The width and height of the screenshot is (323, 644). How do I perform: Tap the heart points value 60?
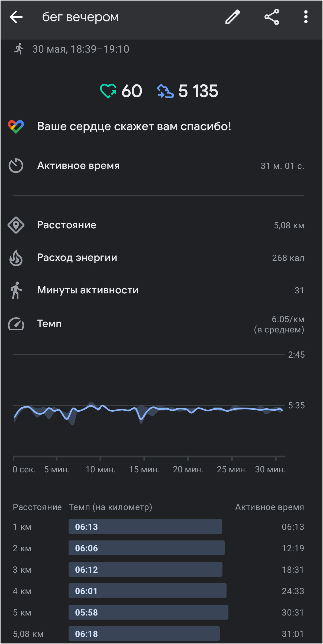click(x=132, y=91)
